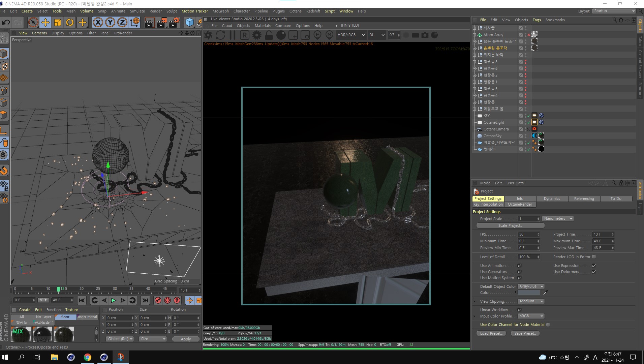Switch to Dynamics tab

coord(552,199)
